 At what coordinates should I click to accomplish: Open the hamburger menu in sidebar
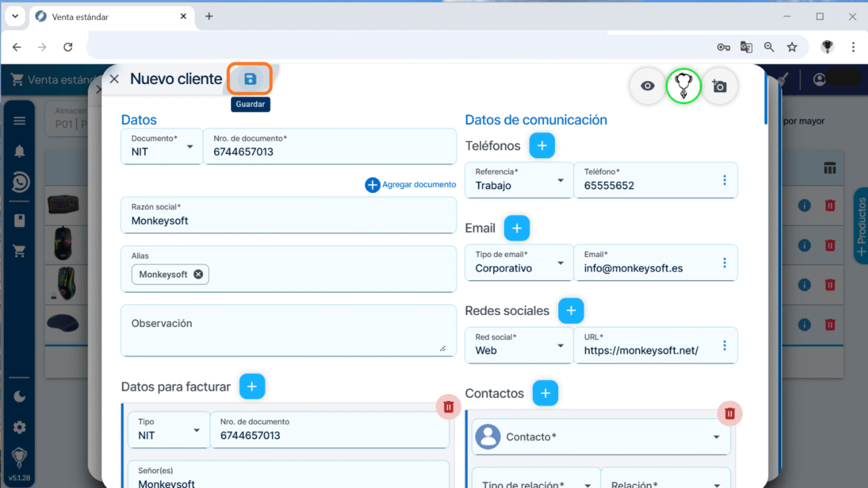19,121
